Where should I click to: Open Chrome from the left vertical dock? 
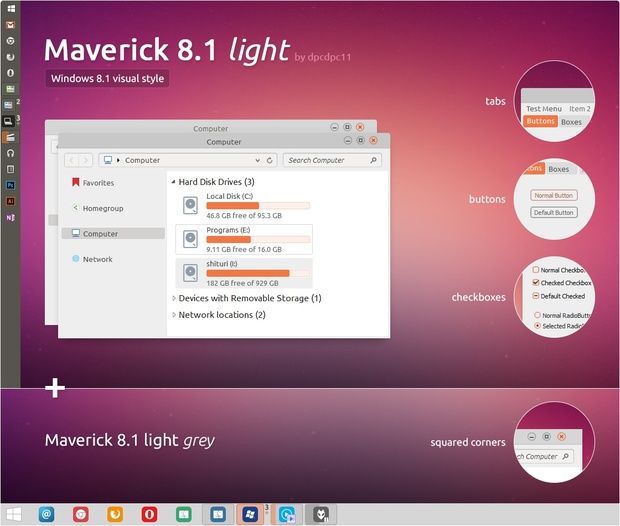coord(10,41)
